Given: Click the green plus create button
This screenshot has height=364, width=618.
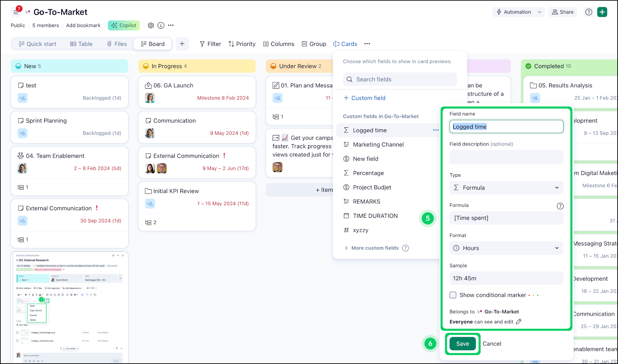Looking at the screenshot, I should [x=602, y=12].
